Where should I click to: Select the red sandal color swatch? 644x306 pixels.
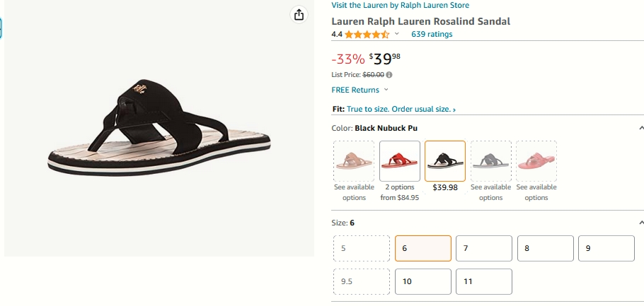400,161
